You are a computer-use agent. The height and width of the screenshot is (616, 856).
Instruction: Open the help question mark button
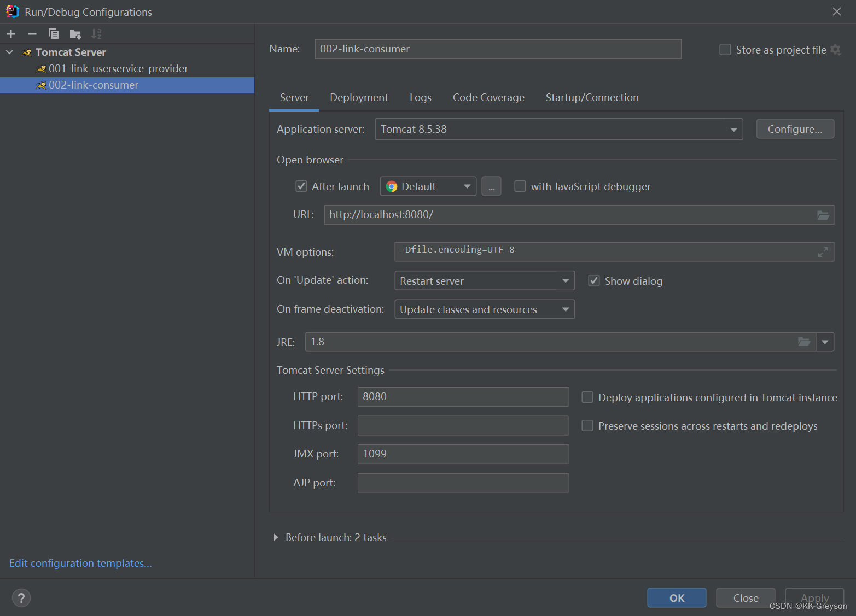21,598
